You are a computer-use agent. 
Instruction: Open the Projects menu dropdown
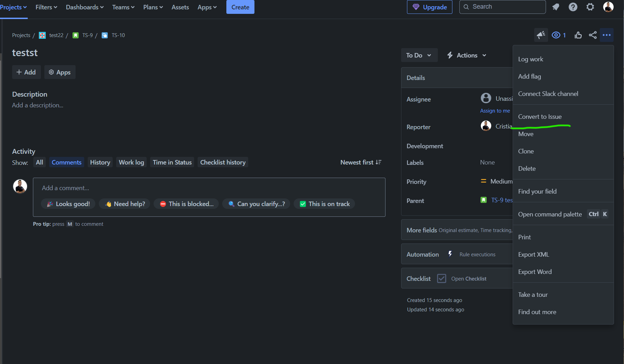(13, 7)
